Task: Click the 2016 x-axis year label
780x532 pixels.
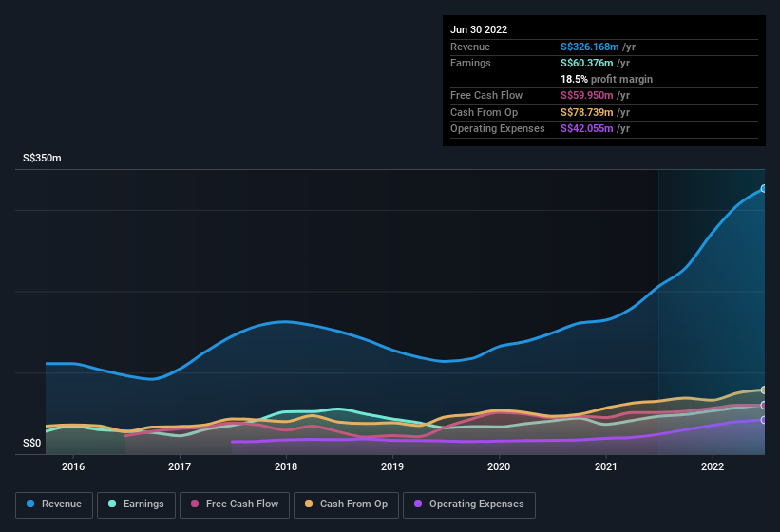Action: pyautogui.click(x=73, y=466)
